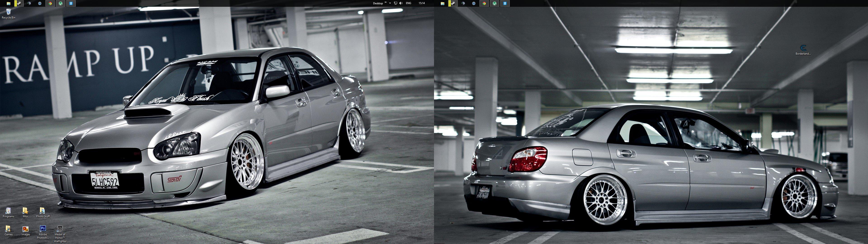
Task: Open volume control in system tray
Action: [x=401, y=3]
